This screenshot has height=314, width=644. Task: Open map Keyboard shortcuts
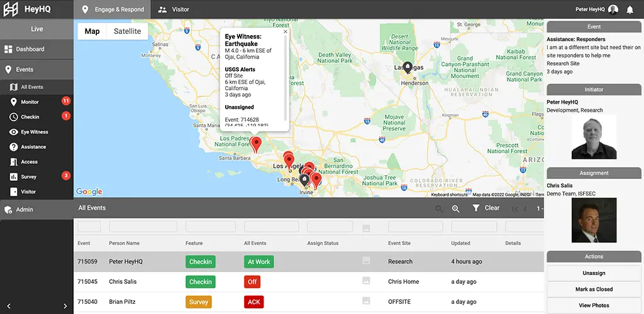pyautogui.click(x=449, y=195)
